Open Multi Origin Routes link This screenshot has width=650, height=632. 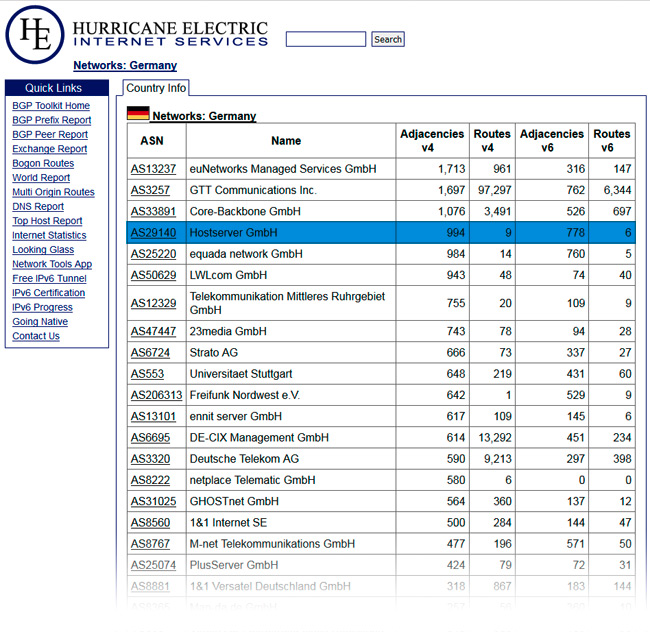(53, 192)
